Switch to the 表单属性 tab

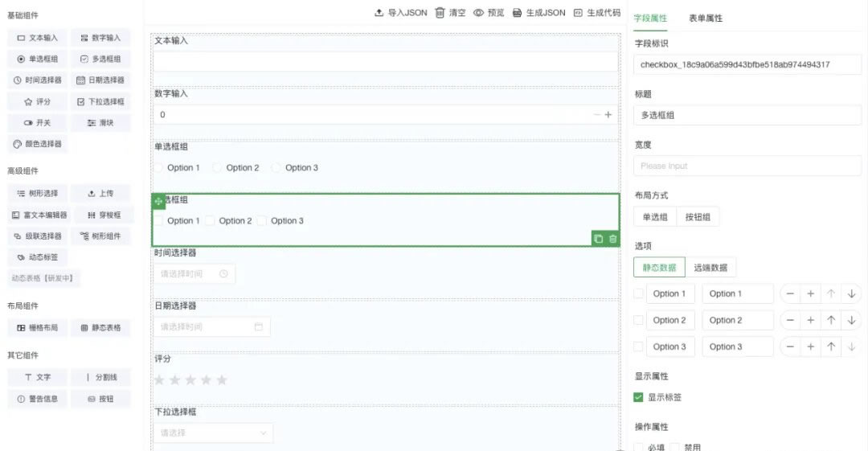pyautogui.click(x=706, y=18)
